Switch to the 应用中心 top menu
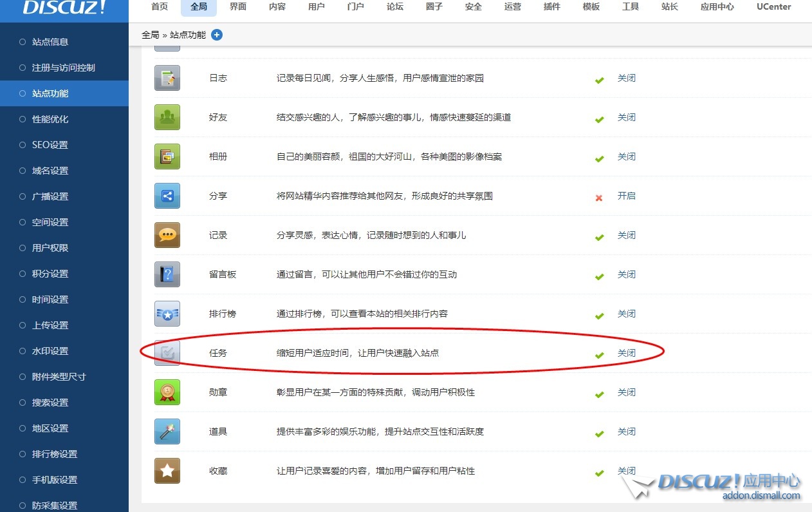Viewport: 812px width, 512px height. 717,7
